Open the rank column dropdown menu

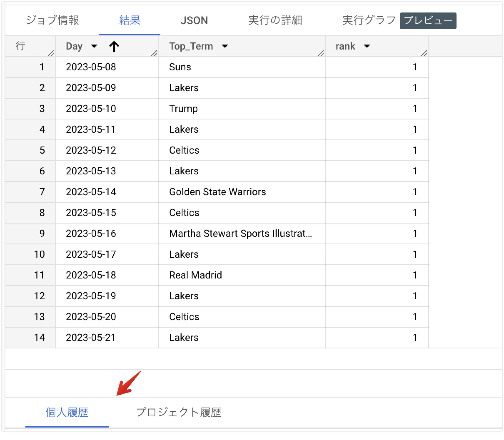(367, 46)
